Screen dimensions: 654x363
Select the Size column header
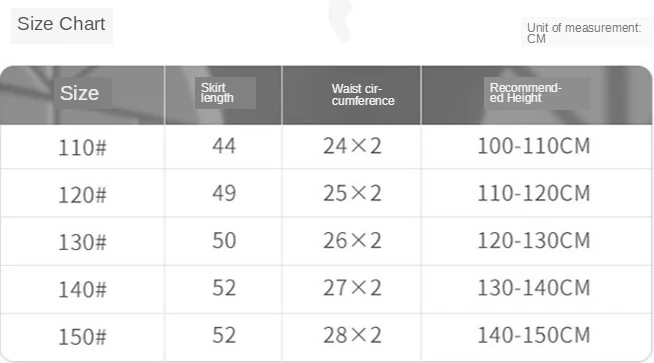[x=79, y=93]
